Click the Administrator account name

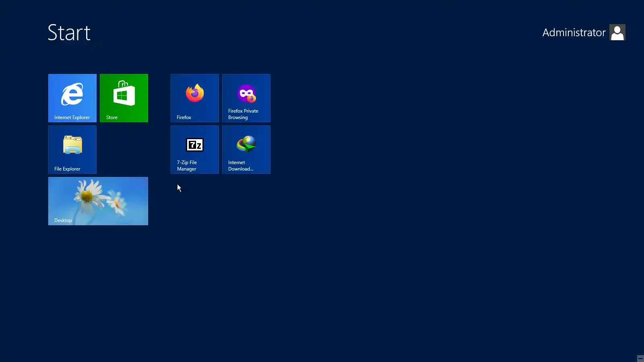point(574,33)
